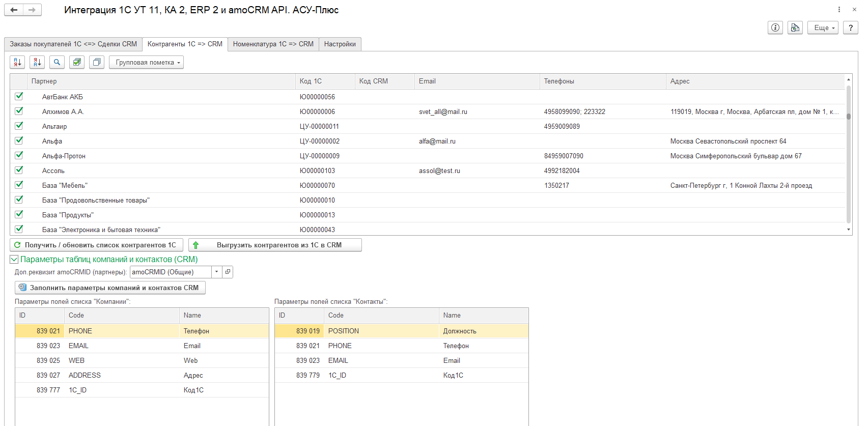Click the Код CRM column header
Image resolution: width=868 pixels, height=426 pixels.
(385, 81)
